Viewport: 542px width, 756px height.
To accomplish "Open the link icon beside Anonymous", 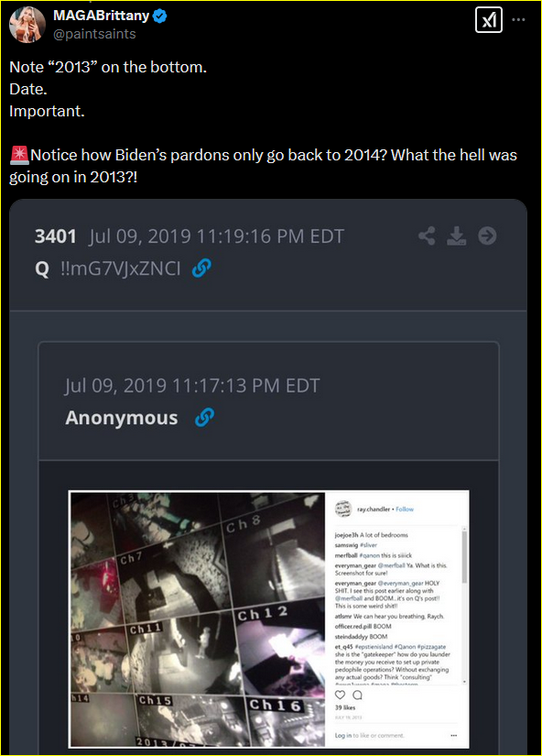I will [x=204, y=418].
